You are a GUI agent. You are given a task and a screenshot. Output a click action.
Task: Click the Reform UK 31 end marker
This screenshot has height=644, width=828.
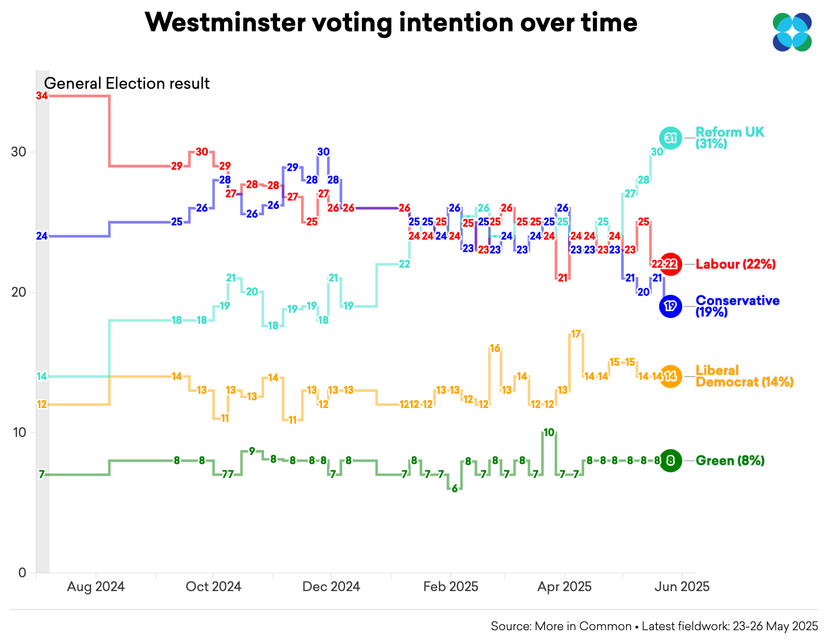(671, 138)
